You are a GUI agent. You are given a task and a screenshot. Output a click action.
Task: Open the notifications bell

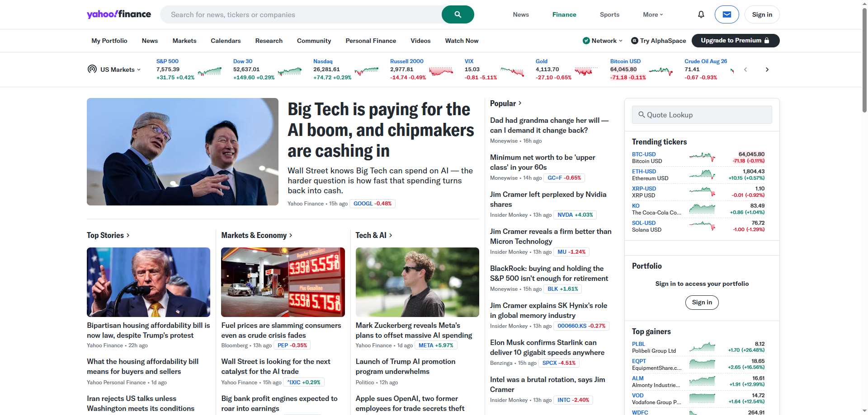coord(701,14)
